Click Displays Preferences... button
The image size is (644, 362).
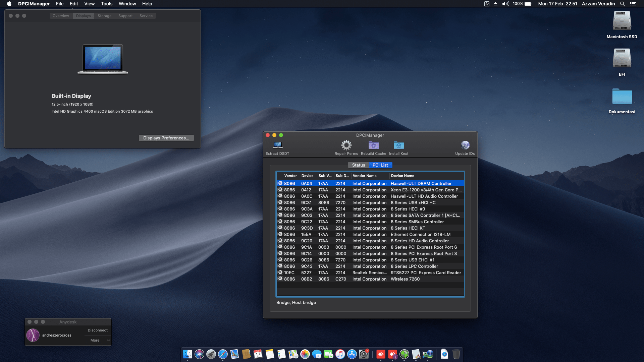click(x=166, y=138)
